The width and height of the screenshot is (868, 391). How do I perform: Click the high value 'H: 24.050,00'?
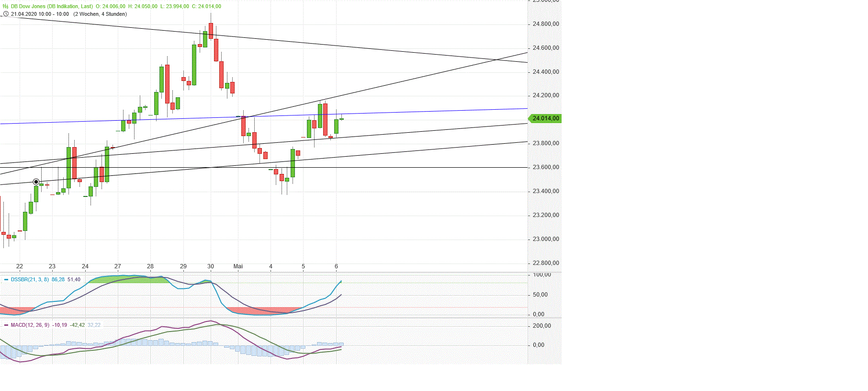pyautogui.click(x=143, y=6)
